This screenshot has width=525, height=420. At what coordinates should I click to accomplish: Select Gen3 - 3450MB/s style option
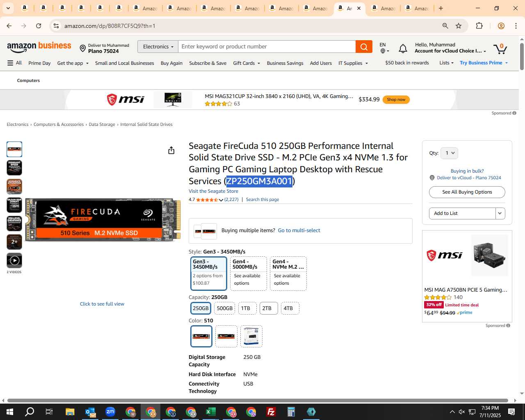[208, 273]
